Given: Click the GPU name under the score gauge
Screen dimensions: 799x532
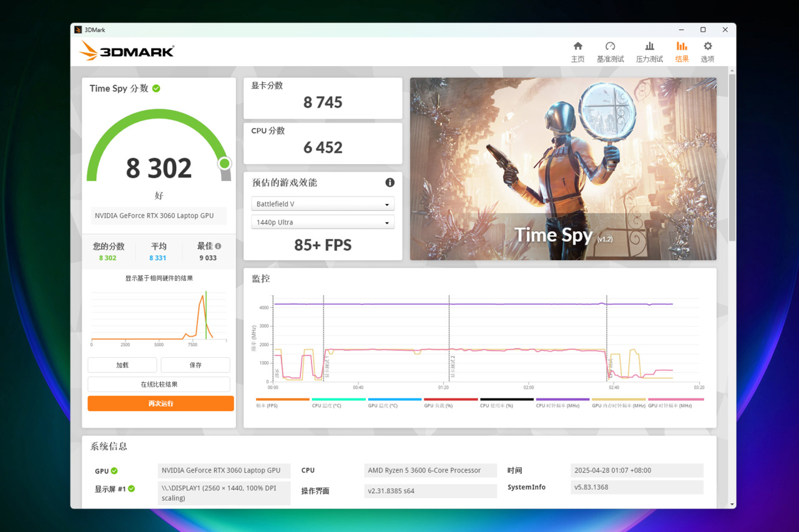Looking at the screenshot, I should pos(159,216).
